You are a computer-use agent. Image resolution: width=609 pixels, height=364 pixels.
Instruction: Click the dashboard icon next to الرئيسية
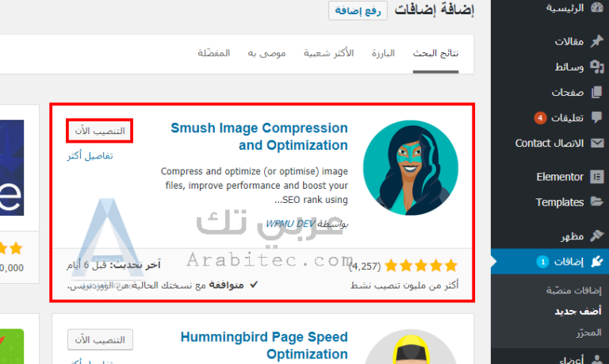click(597, 7)
